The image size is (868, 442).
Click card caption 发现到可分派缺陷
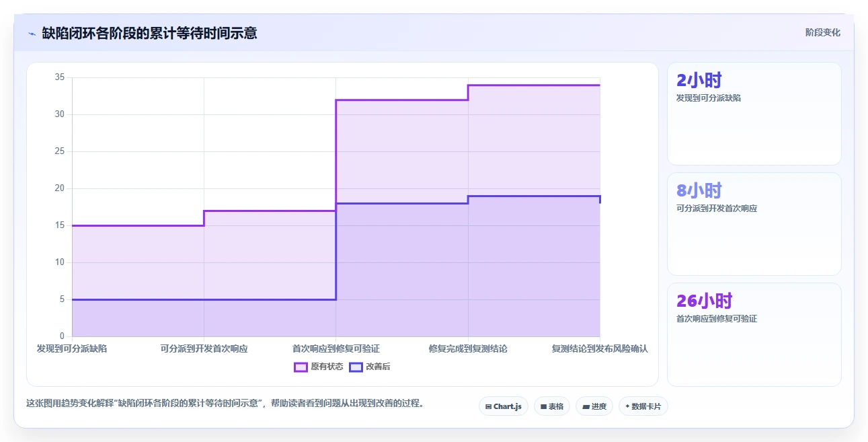(709, 98)
